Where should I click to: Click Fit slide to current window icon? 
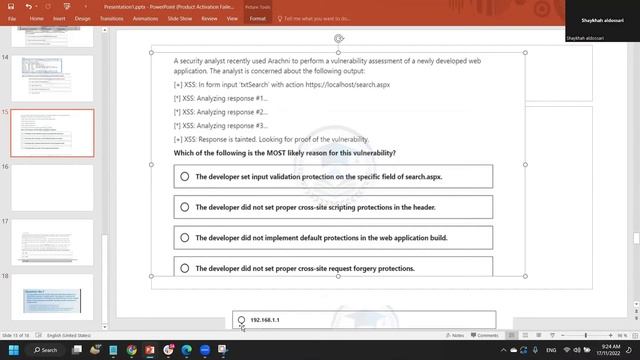(x=635, y=335)
